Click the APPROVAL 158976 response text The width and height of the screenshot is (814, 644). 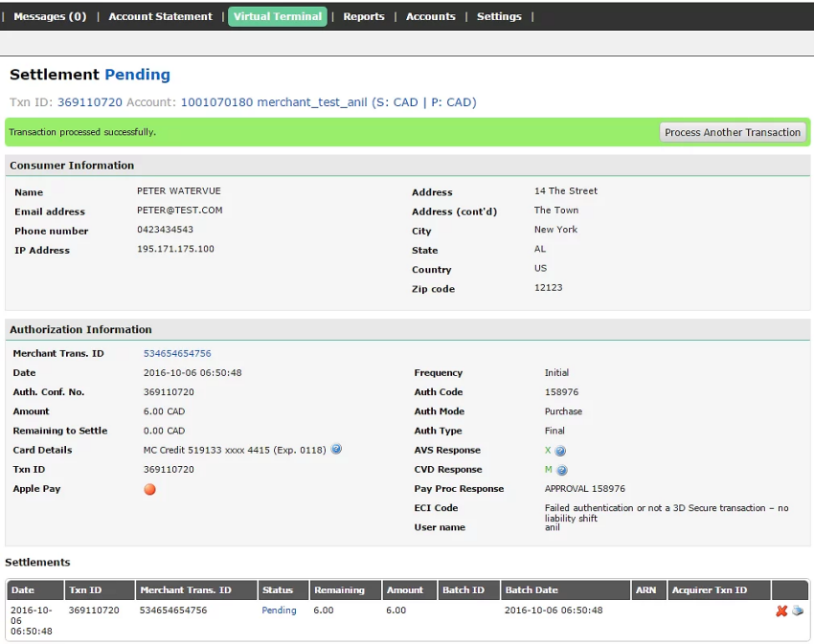coord(584,488)
